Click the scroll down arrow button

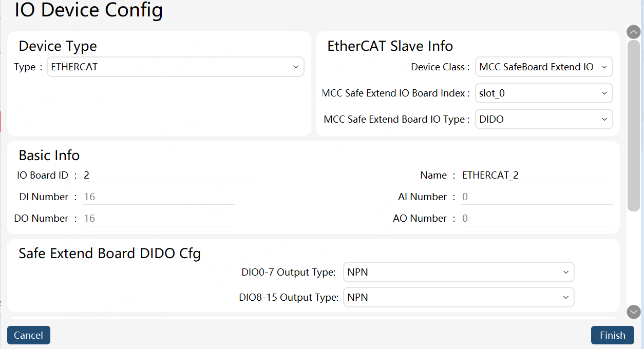pos(634,312)
